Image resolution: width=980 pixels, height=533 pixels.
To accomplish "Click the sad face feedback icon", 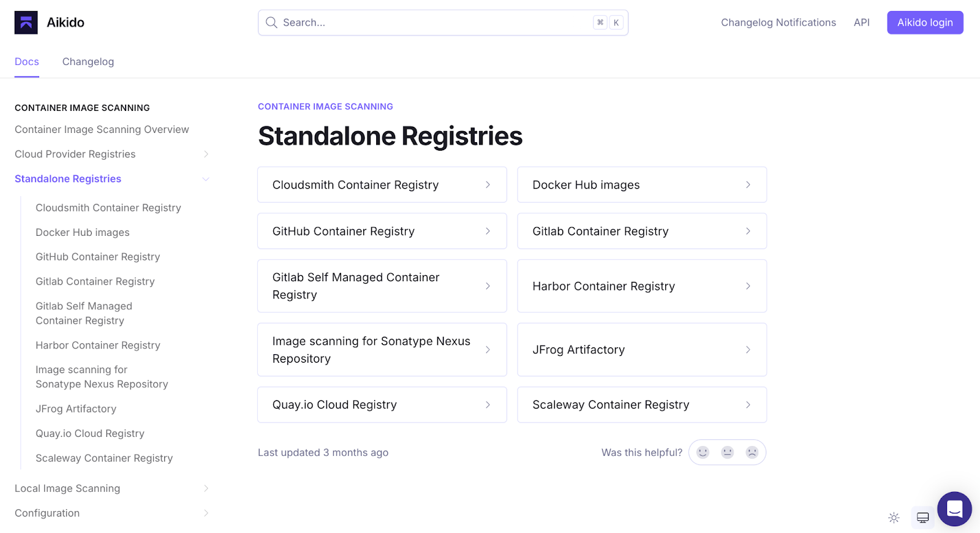I will 752,452.
